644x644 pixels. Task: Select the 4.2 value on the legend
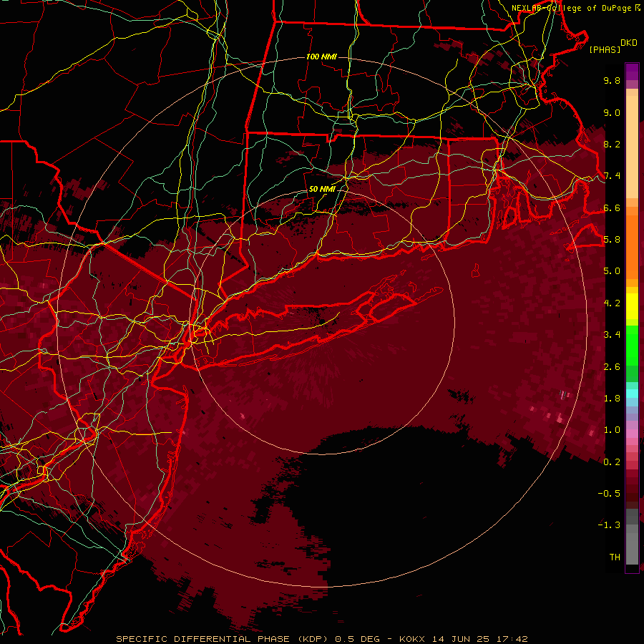[x=612, y=303]
